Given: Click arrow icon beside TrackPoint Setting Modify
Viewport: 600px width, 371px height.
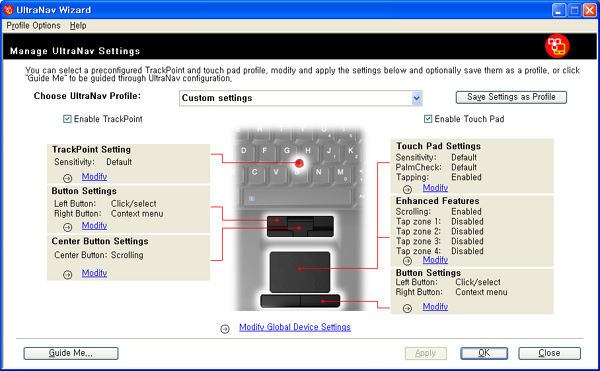Looking at the screenshot, I should click(x=67, y=178).
